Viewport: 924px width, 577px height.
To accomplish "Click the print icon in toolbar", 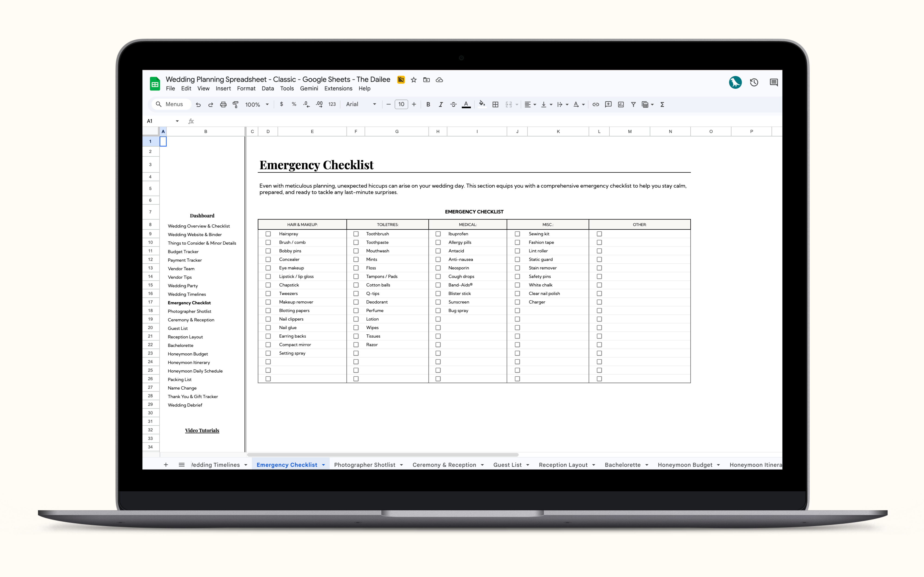I will tap(223, 105).
